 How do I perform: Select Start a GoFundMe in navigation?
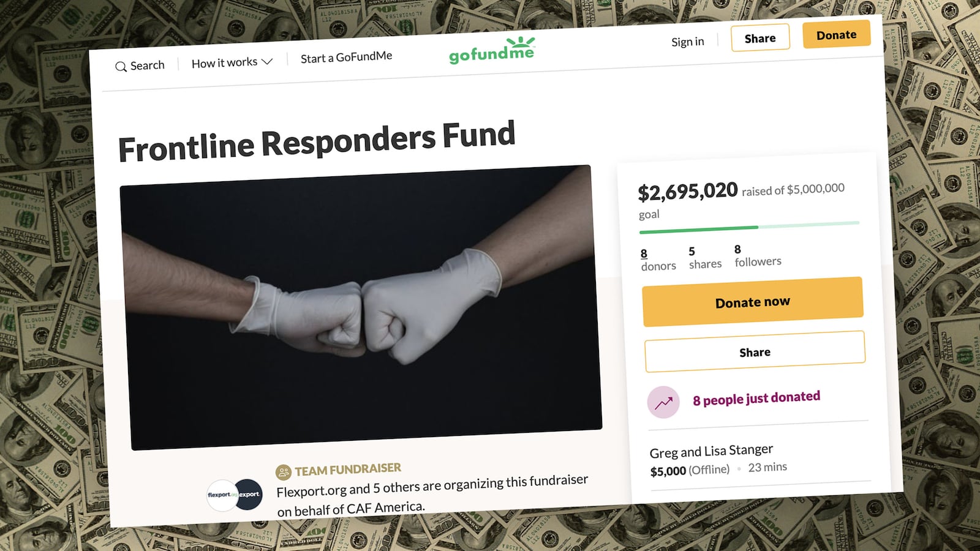coord(346,58)
